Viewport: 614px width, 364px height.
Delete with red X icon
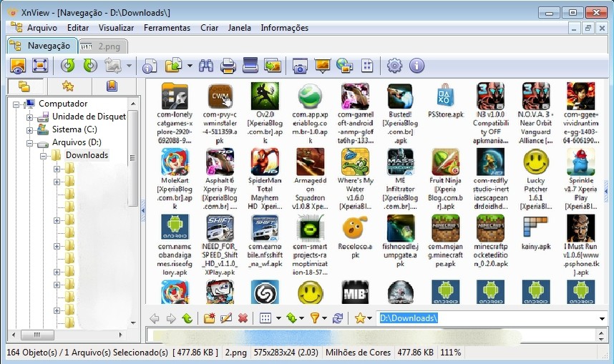[x=243, y=319]
